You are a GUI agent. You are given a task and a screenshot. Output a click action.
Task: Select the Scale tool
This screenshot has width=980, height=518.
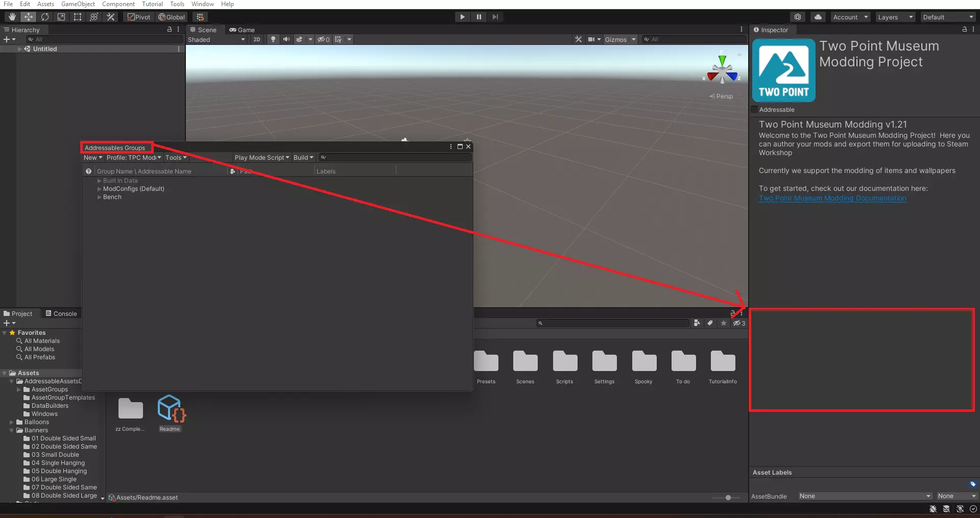[61, 17]
